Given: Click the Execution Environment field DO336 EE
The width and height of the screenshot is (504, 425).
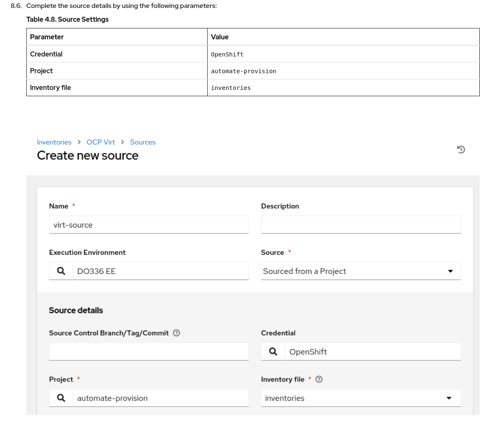Looking at the screenshot, I should 160,271.
